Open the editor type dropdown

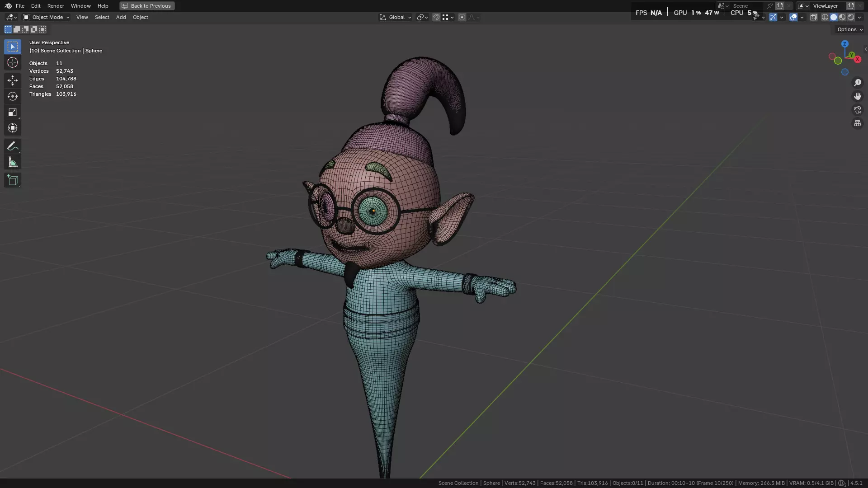point(11,17)
